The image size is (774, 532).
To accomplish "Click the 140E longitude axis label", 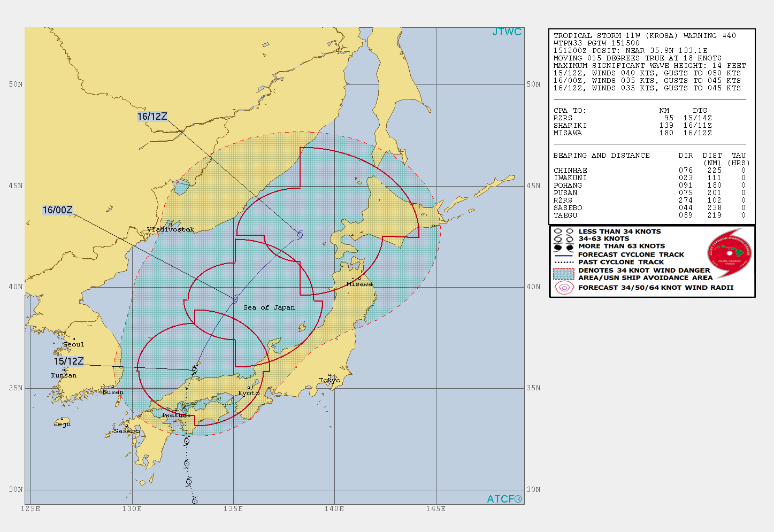I will [334, 508].
